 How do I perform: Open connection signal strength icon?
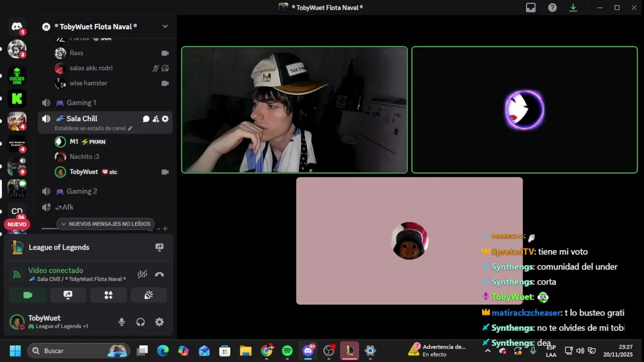click(x=17, y=275)
